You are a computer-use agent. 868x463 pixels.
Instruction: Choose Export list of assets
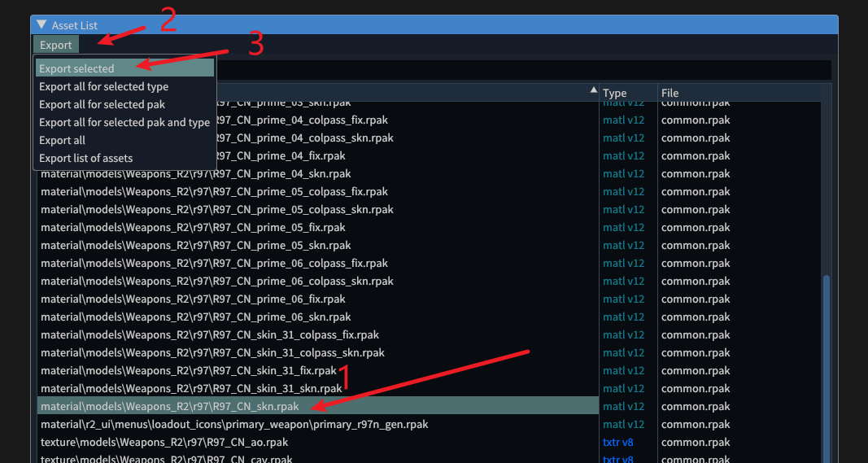85,158
